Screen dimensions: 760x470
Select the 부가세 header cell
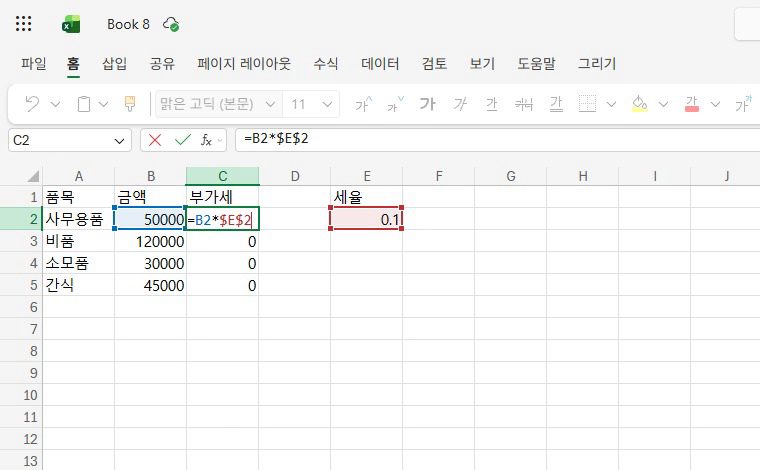click(x=222, y=197)
